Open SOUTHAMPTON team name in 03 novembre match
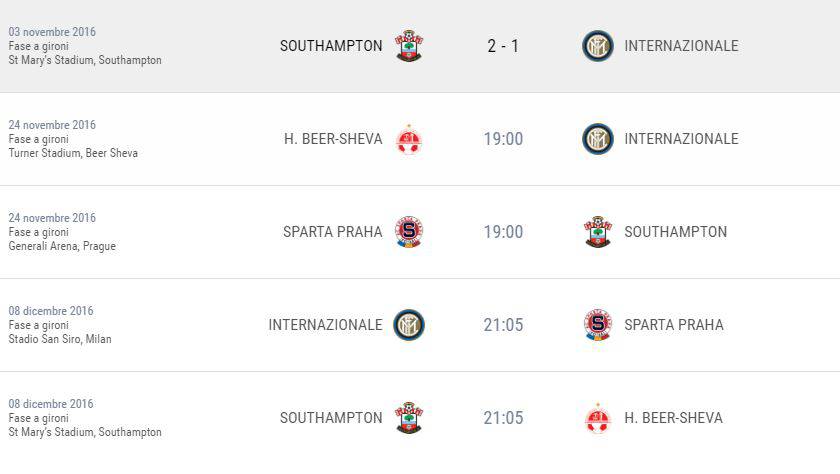Screen dimensions: 840x474 coord(331,46)
